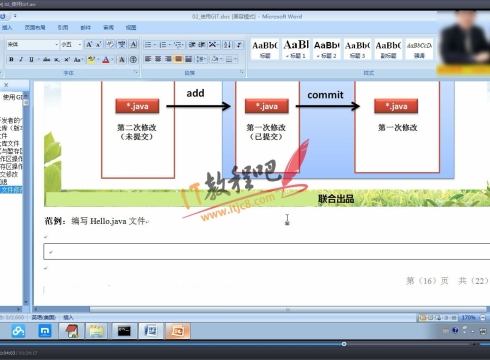Viewport: 490px width, 360px height.
Task: Toggle bold formatting
Action: coord(11,60)
